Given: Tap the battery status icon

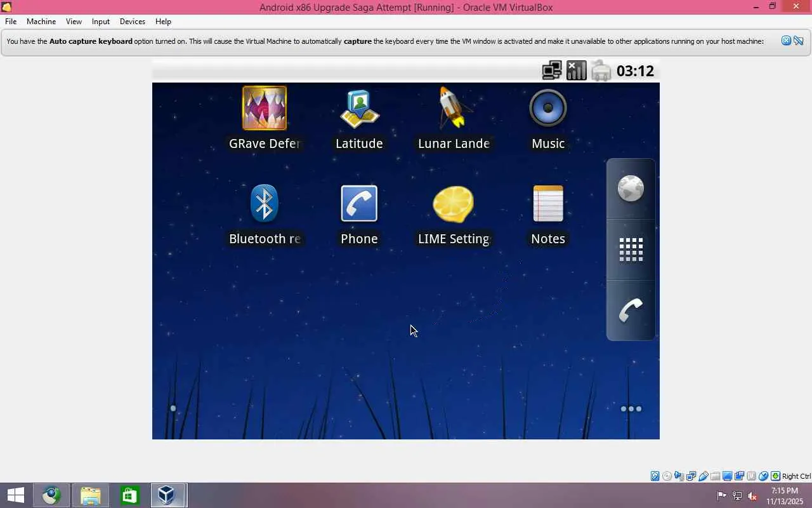Looking at the screenshot, I should coord(601,70).
